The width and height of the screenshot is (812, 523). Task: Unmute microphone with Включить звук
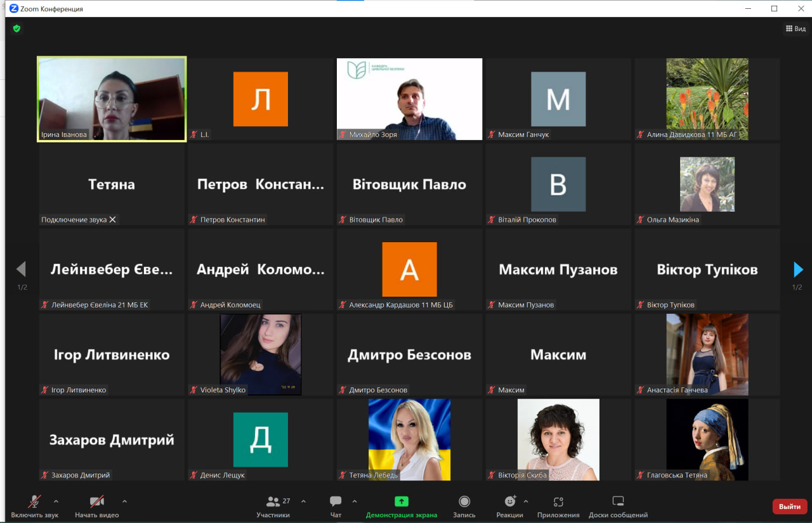click(x=35, y=506)
